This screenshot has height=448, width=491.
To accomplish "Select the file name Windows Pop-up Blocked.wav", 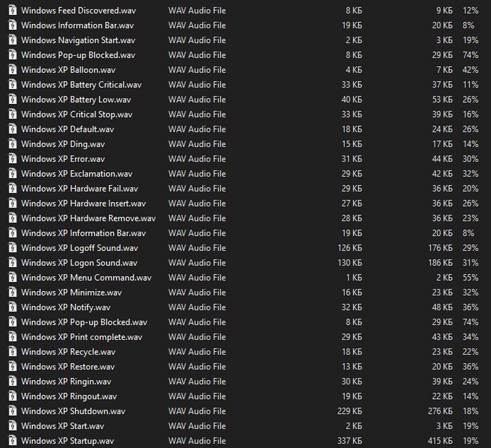I will click(x=79, y=55).
